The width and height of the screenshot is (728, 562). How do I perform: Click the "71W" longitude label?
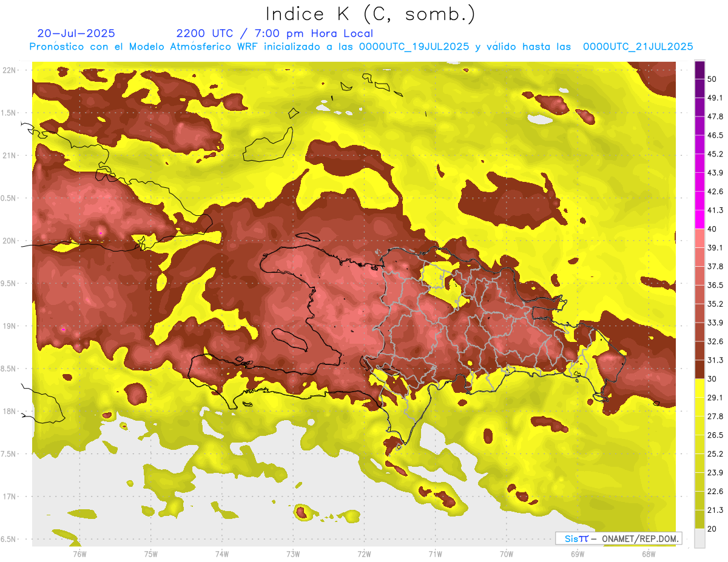(435, 554)
